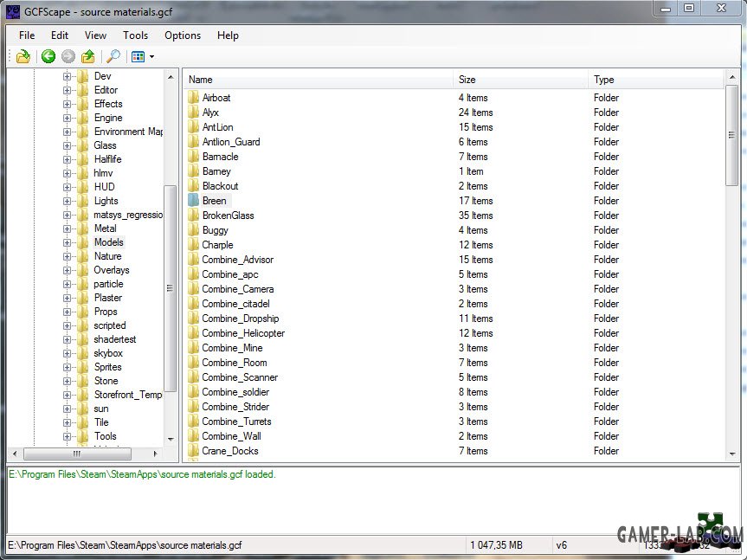
Task: Select the Tools folder in tree
Action: [105, 436]
